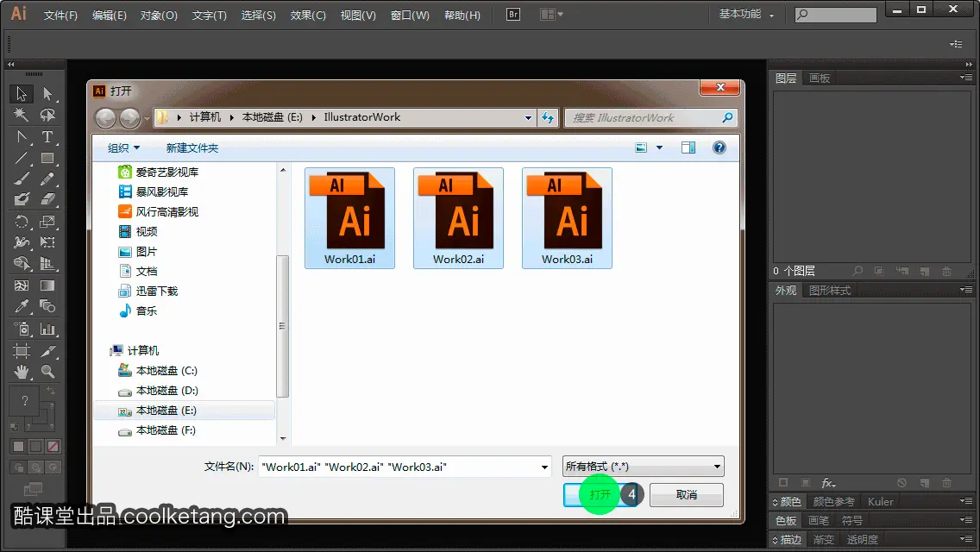Open the 编辑(E) menu
Viewport: 980px width, 552px height.
click(x=110, y=15)
